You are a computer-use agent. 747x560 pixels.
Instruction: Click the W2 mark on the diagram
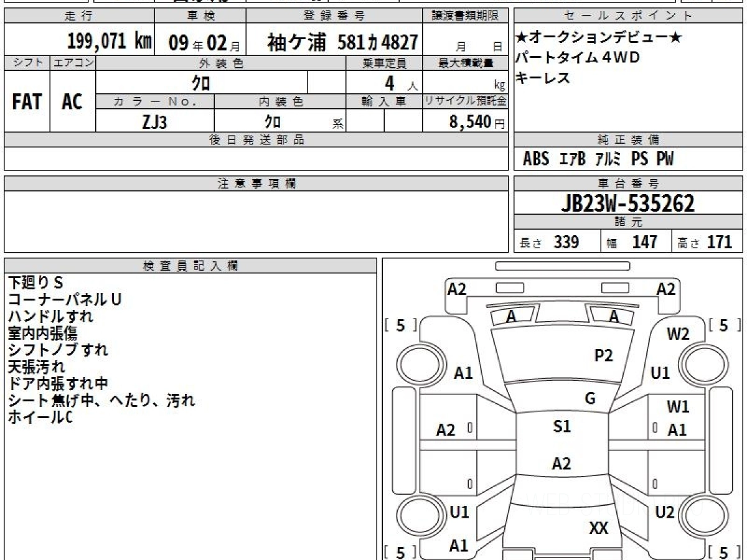tap(679, 334)
